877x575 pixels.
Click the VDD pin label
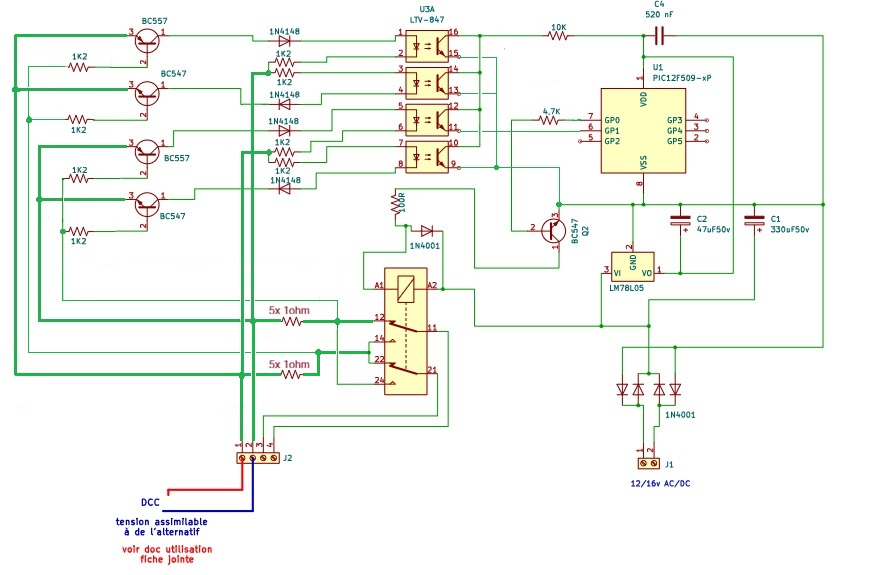click(643, 100)
